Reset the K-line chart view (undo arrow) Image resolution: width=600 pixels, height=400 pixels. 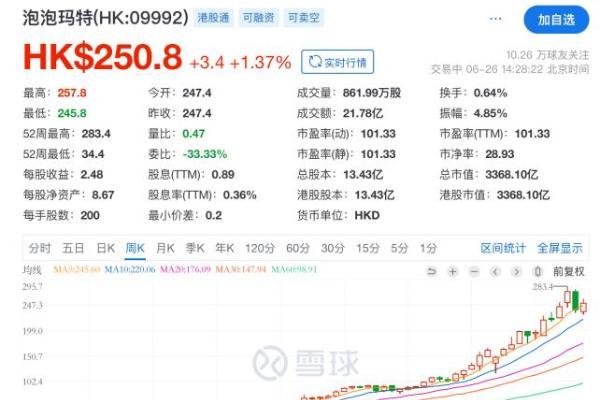click(x=431, y=271)
